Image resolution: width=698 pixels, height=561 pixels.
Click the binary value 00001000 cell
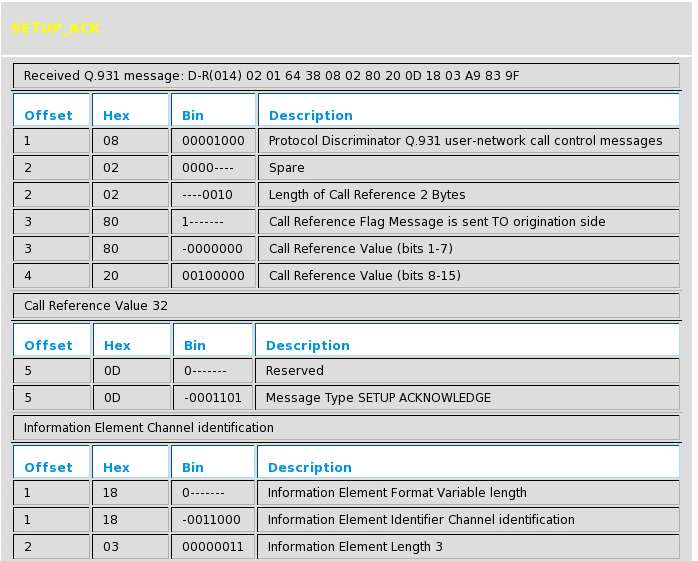coord(213,141)
